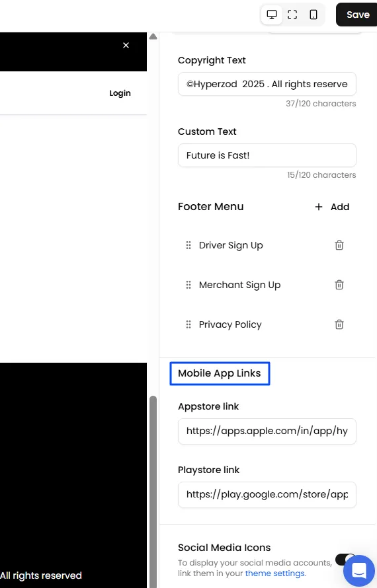
Task: Edit the Appstore link field
Action: 267,431
